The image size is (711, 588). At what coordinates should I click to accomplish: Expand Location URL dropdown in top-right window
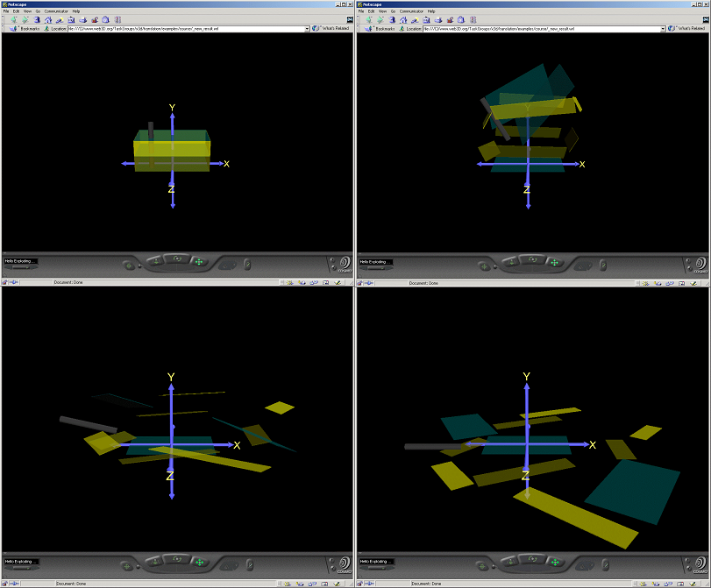tap(662, 29)
